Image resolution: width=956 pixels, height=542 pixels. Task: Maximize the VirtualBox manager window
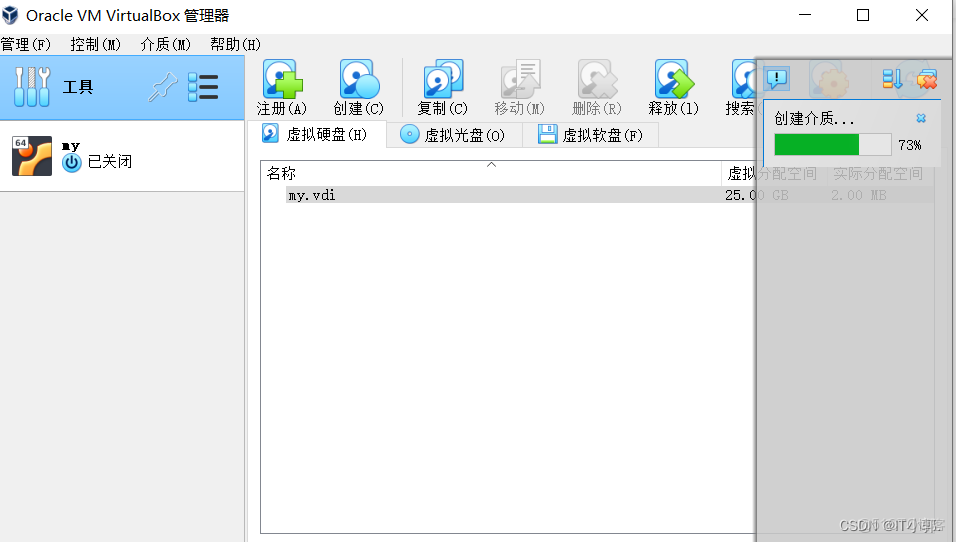click(863, 15)
